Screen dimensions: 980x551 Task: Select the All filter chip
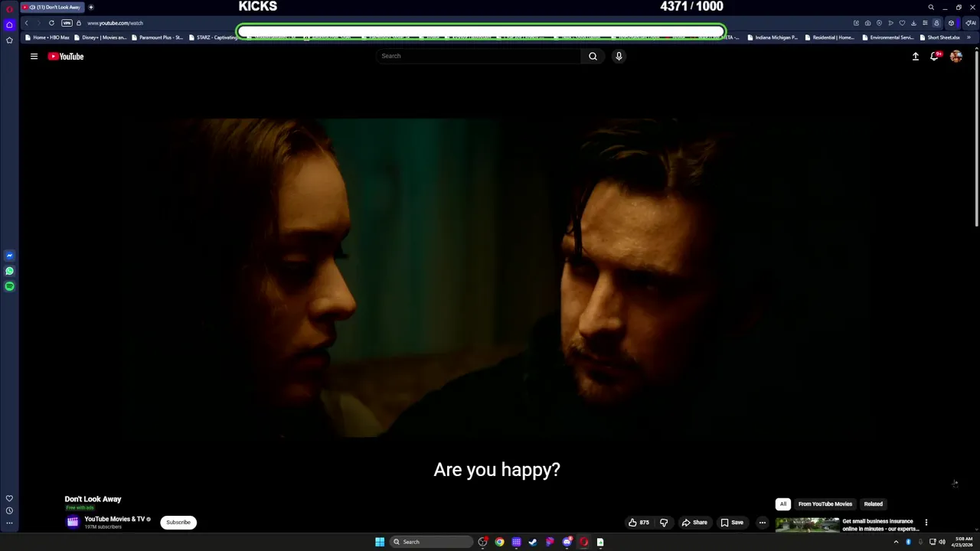point(783,504)
